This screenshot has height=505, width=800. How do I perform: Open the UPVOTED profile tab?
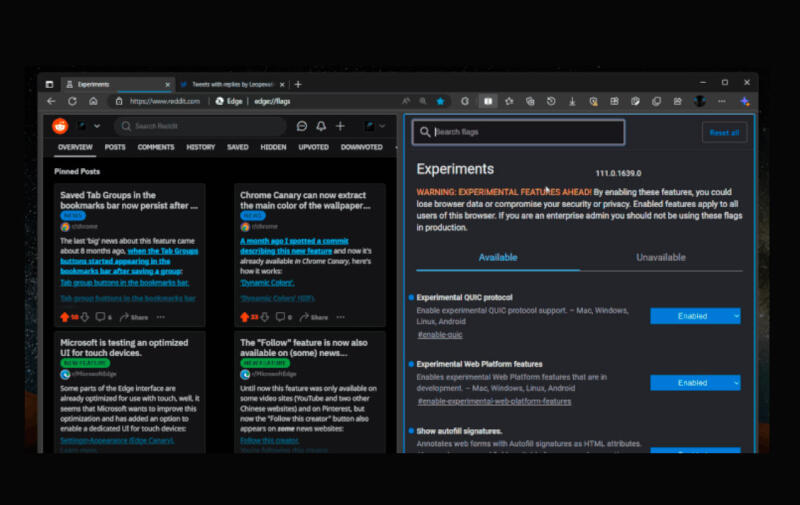(x=313, y=147)
